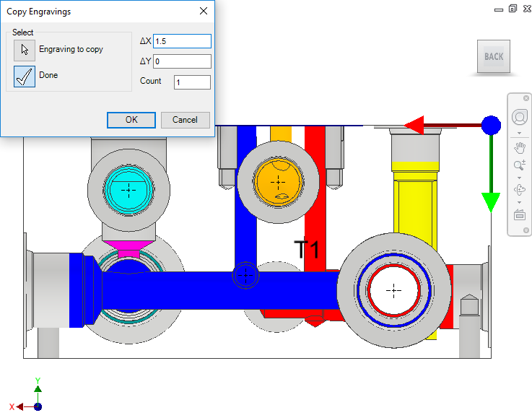Image resolution: width=532 pixels, height=418 pixels.
Task: Expand the steering wheel options arrow
Action: click(520, 133)
